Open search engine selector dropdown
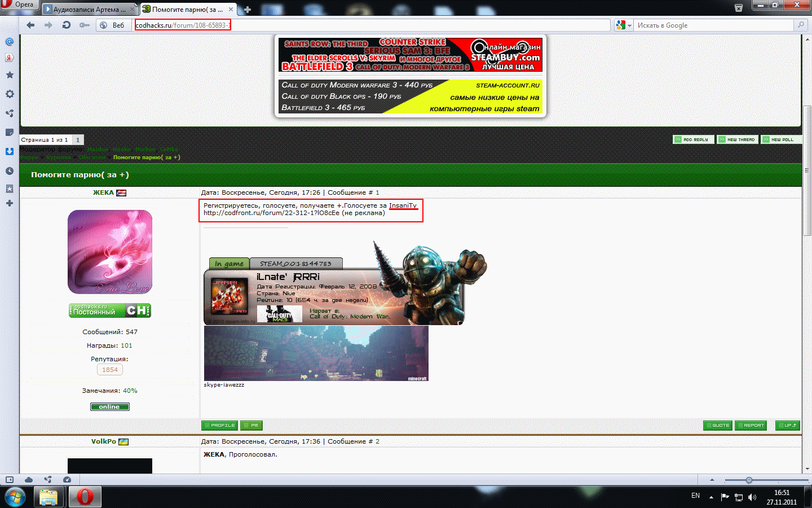Viewport: 812px width, 508px height. 624,25
